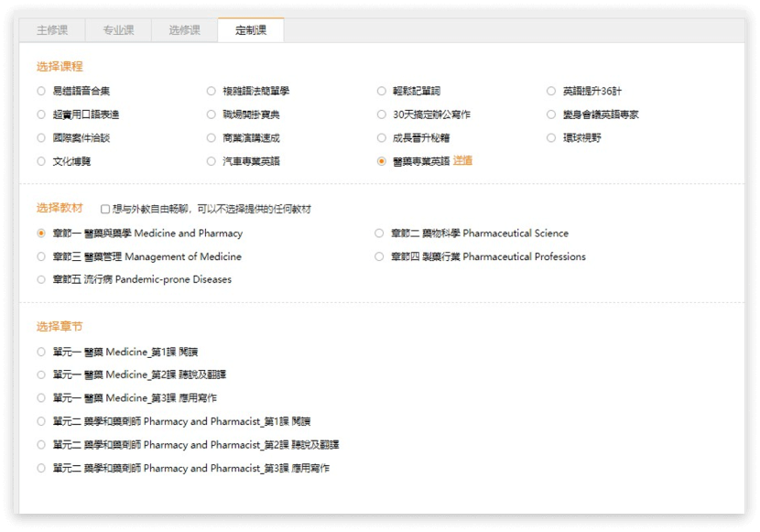Select 30天搞定辦公寫作
This screenshot has width=760, height=532.
click(382, 114)
